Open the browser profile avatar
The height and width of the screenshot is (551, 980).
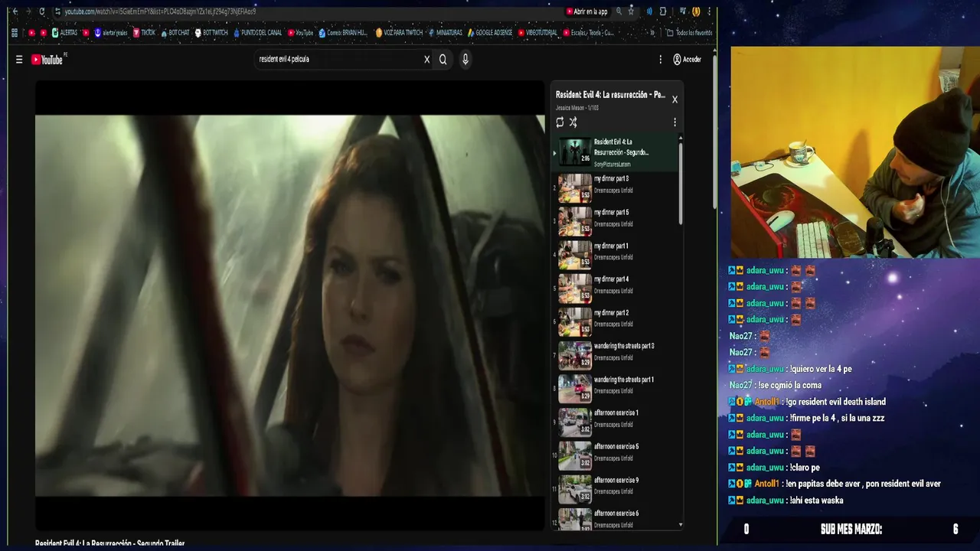point(696,11)
